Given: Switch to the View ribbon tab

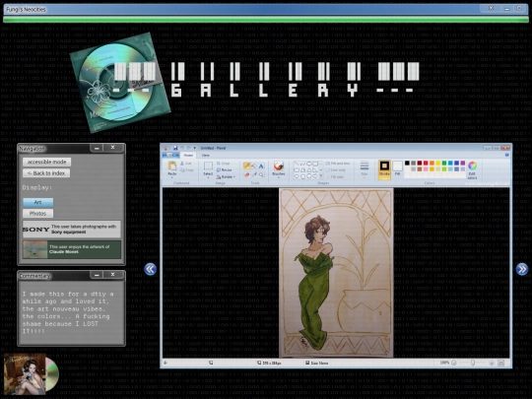Looking at the screenshot, I should [205, 155].
